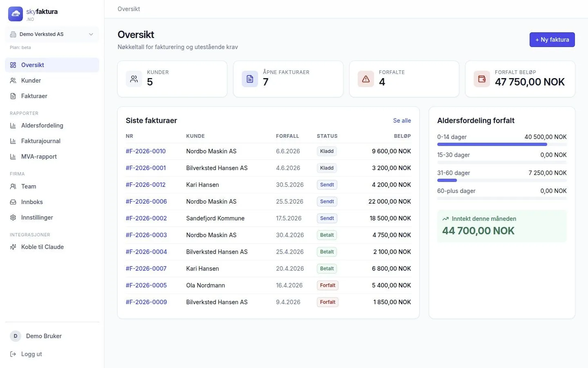588x368 pixels.
Task: Click the 7 250,00 NOK aging amount
Action: point(548,173)
